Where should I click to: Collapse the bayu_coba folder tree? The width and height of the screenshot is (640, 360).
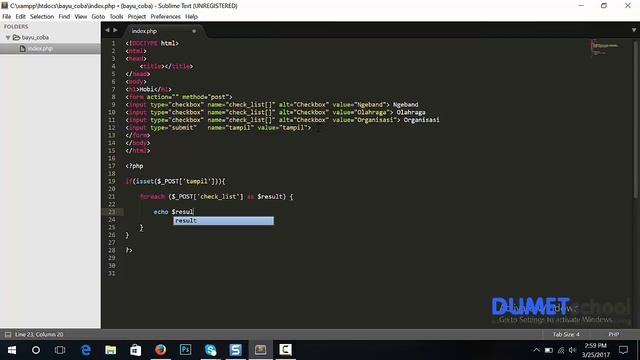(x=8, y=38)
